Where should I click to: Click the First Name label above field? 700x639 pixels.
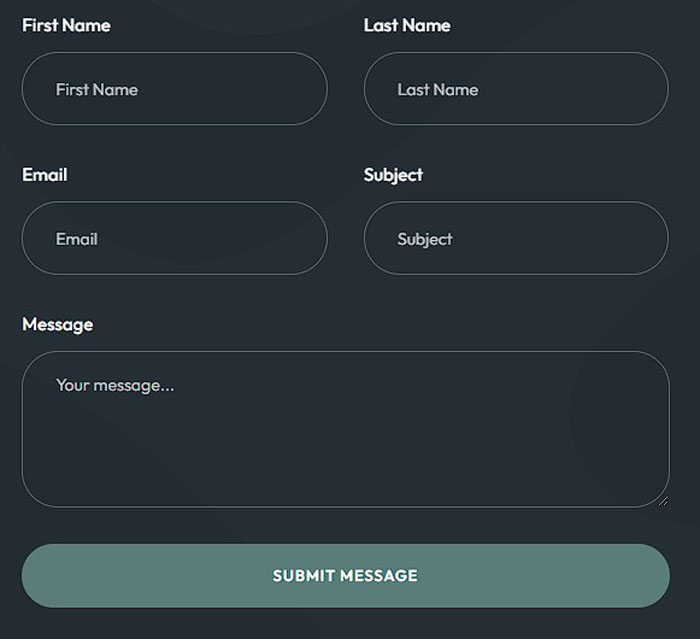click(66, 25)
